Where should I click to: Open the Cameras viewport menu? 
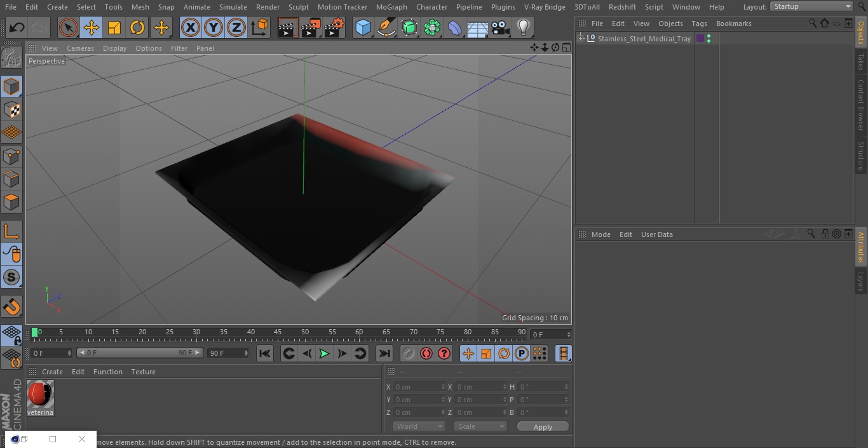(x=80, y=48)
